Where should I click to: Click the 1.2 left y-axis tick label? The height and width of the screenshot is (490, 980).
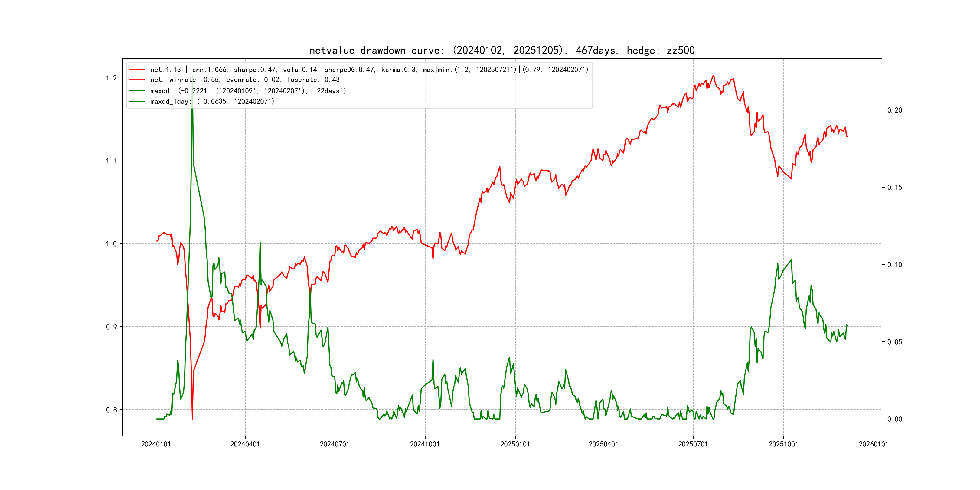click(x=111, y=78)
